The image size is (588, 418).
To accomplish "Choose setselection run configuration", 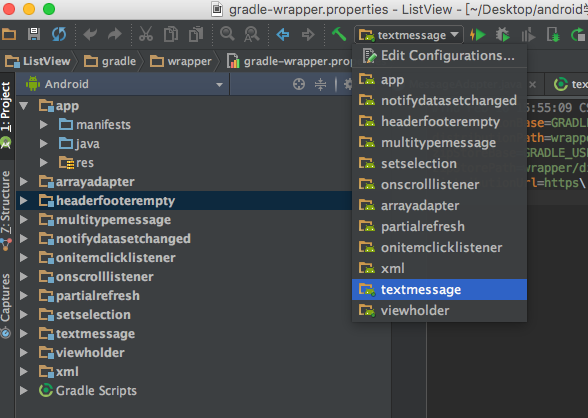I will pos(440,163).
